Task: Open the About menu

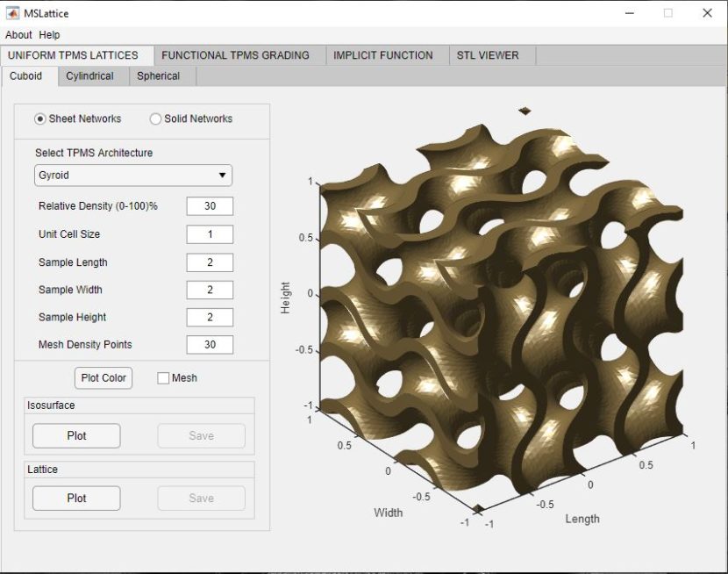Action: [18, 35]
